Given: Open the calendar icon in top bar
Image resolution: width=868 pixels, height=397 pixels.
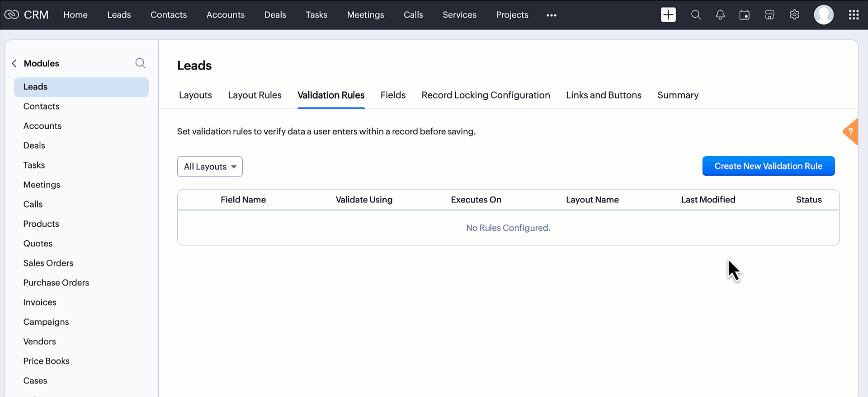Looking at the screenshot, I should tap(744, 15).
